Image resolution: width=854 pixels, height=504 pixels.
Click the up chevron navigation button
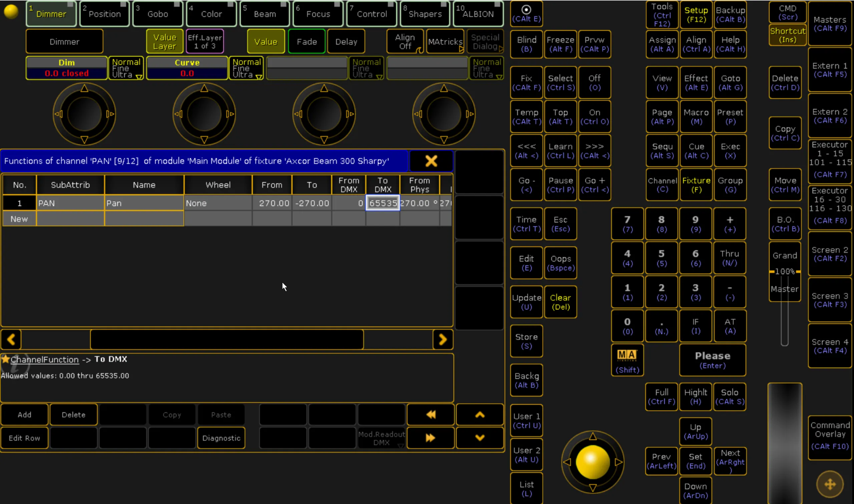pos(479,414)
